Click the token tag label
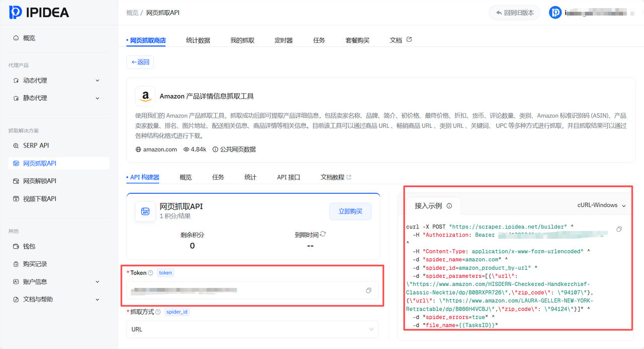 click(x=165, y=273)
